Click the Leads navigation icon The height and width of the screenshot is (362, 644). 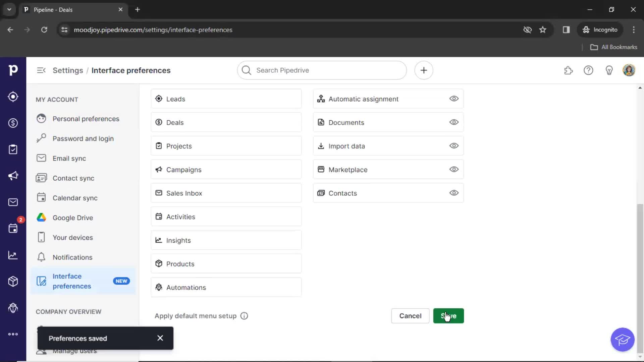point(13,97)
